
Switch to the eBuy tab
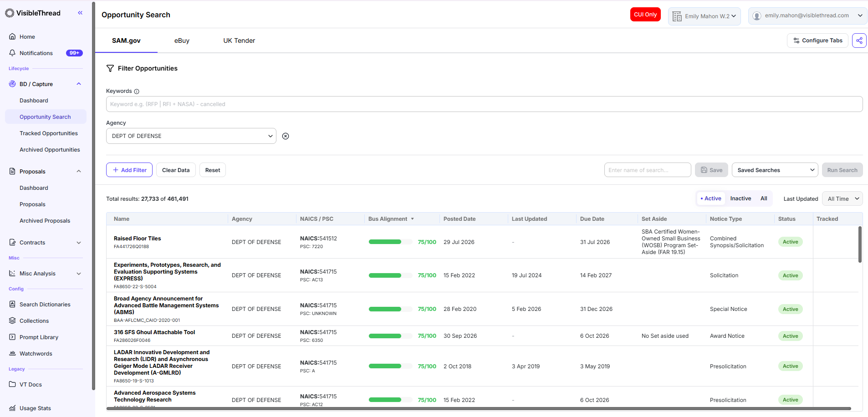click(182, 41)
